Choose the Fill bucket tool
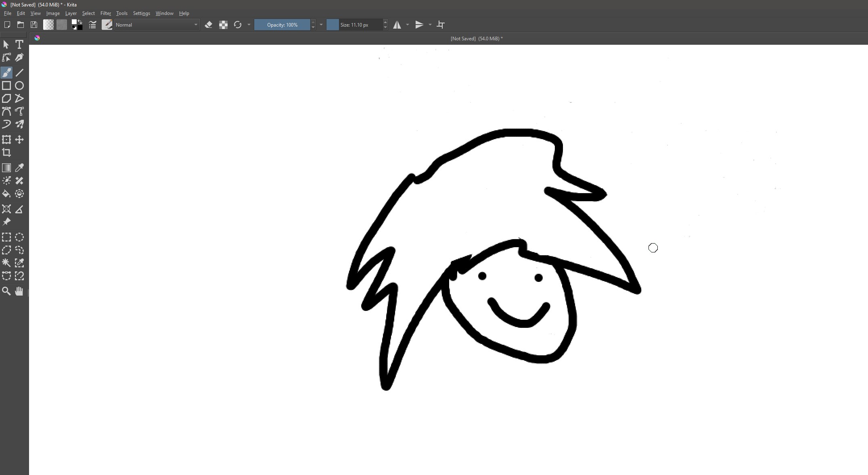Image resolution: width=868 pixels, height=475 pixels. point(6,194)
